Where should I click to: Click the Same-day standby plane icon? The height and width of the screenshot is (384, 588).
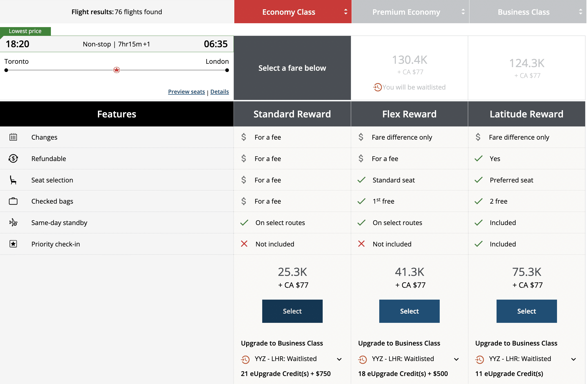tap(13, 222)
